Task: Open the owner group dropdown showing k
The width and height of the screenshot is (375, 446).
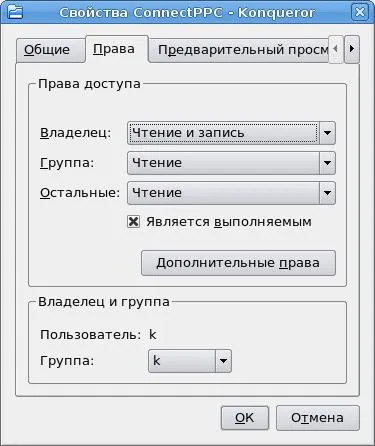Action: [190, 361]
